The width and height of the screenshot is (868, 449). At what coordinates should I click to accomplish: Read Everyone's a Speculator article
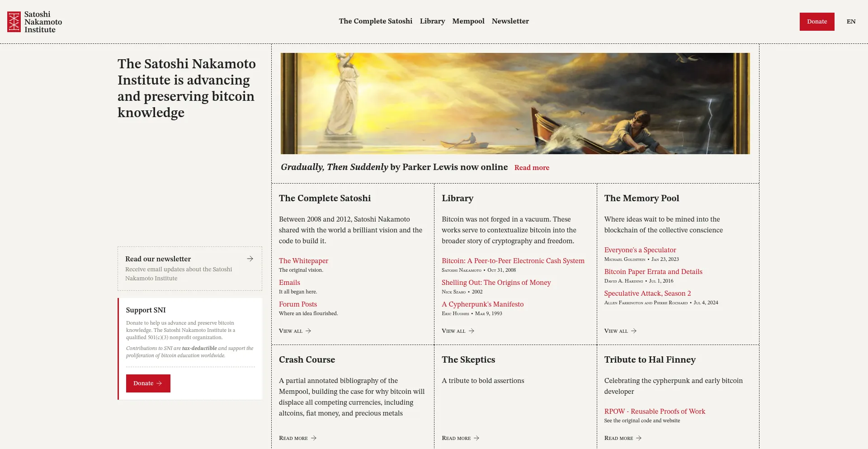click(x=640, y=250)
